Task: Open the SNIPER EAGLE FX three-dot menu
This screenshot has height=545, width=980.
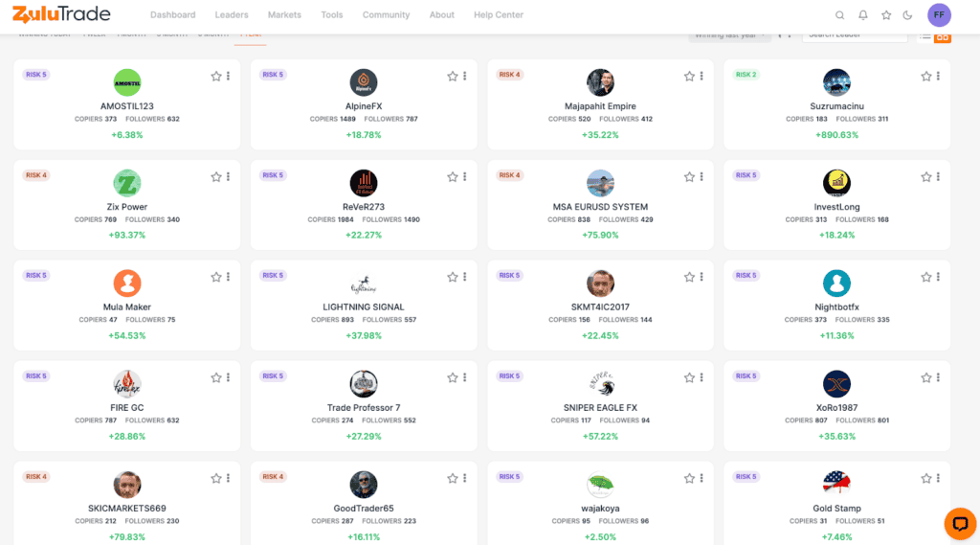Action: [702, 378]
